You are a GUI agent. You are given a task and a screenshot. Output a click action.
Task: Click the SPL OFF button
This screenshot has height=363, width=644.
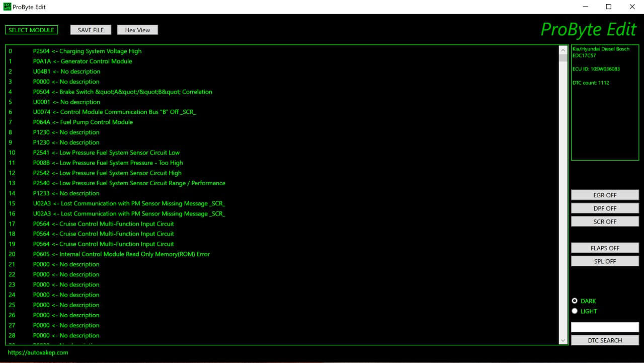coord(605,261)
